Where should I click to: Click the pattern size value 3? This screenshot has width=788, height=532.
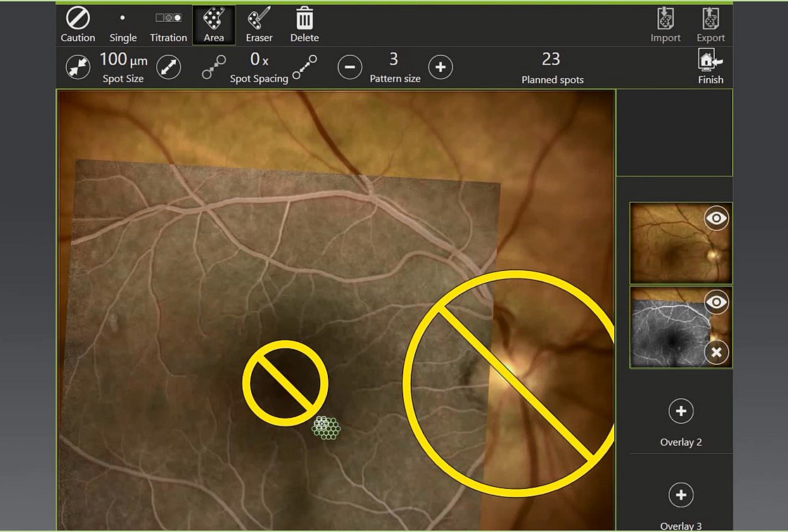tap(394, 59)
